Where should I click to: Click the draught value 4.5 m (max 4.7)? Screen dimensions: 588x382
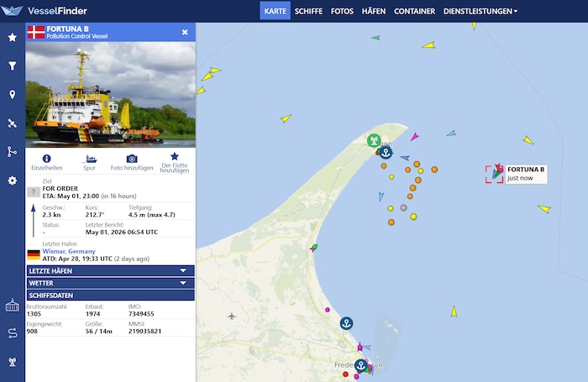pyautogui.click(x=151, y=215)
